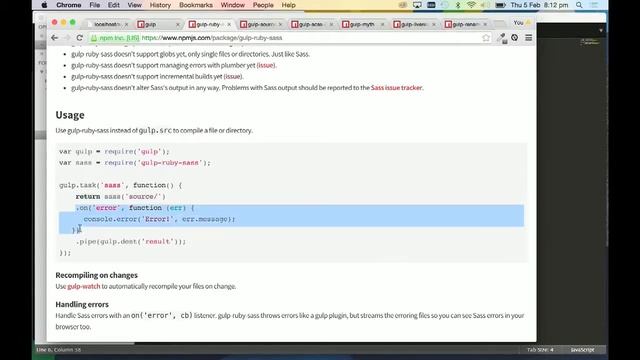Click the return sass('source/') code line
This screenshot has height=360, width=640.
(x=120, y=196)
